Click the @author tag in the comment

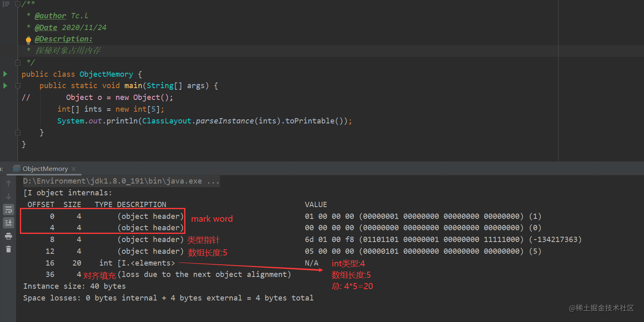coord(50,16)
